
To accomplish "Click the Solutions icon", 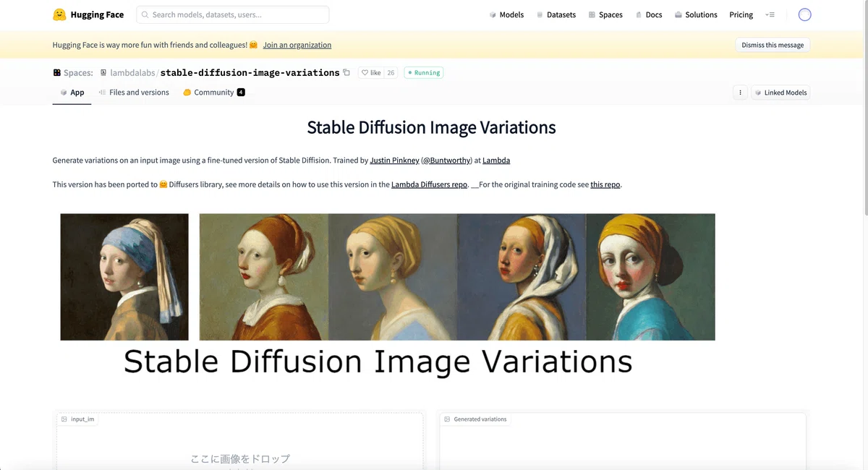I will pos(678,14).
